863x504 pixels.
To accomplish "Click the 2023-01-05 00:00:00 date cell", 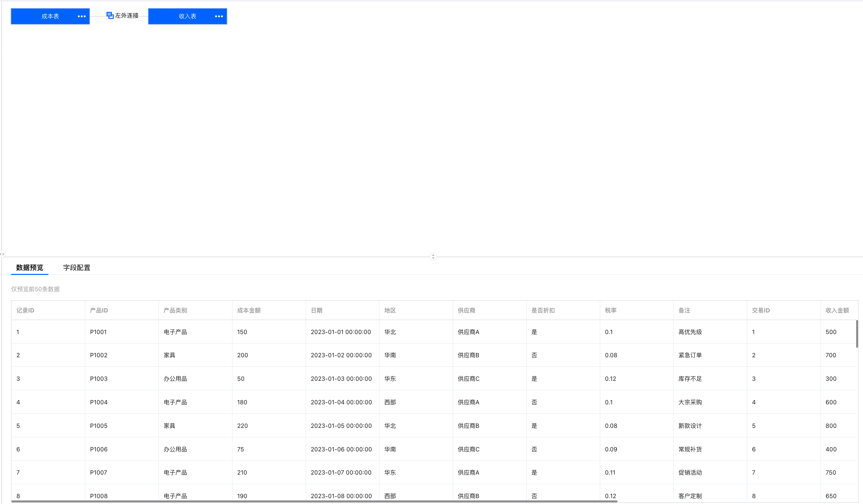I will click(x=341, y=426).
